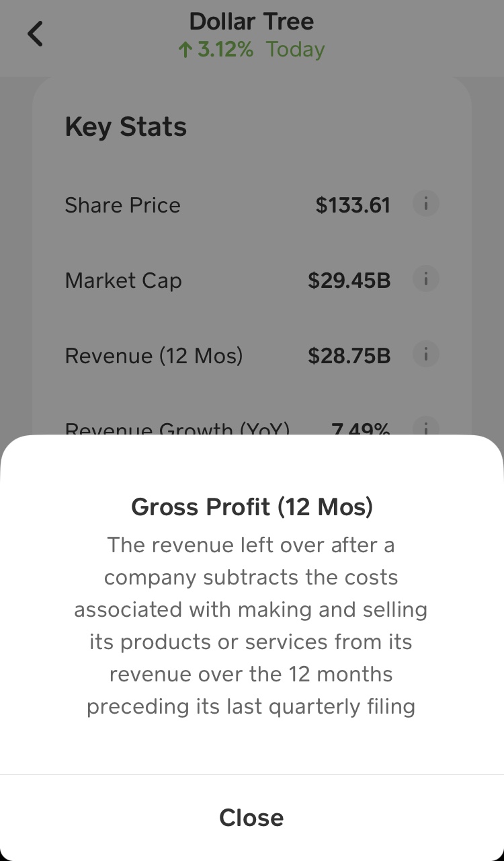The width and height of the screenshot is (504, 861).
Task: Open Revenue Growth (YoY) info icon
Action: pos(425,428)
